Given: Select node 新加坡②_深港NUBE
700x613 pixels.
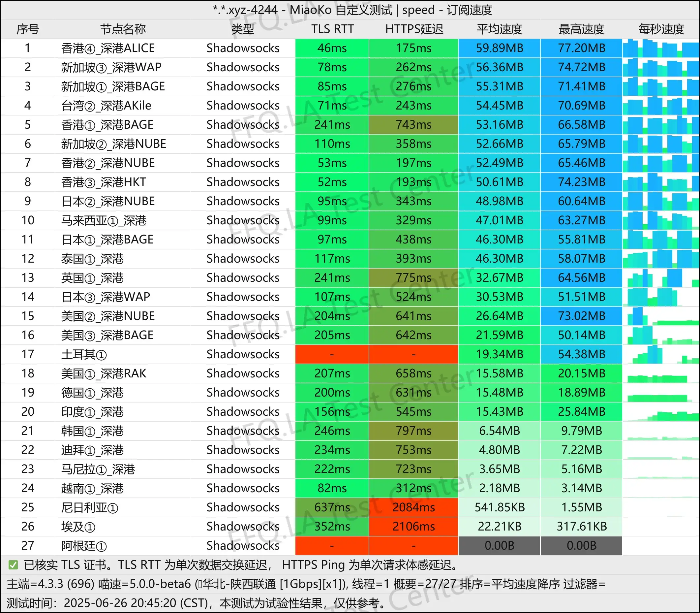Looking at the screenshot, I should pos(113,144).
